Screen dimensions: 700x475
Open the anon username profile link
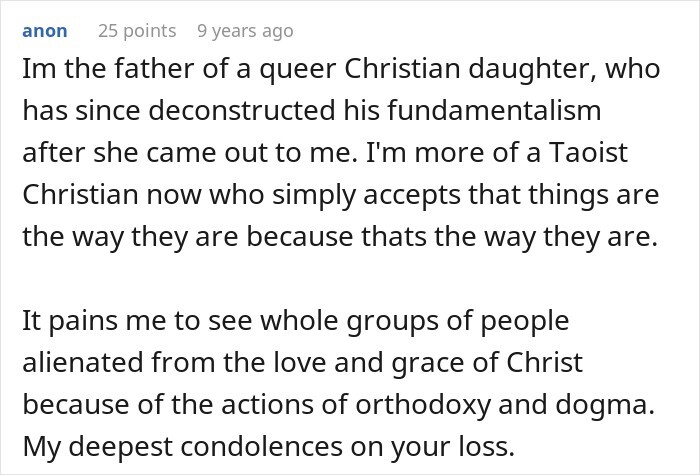(45, 31)
